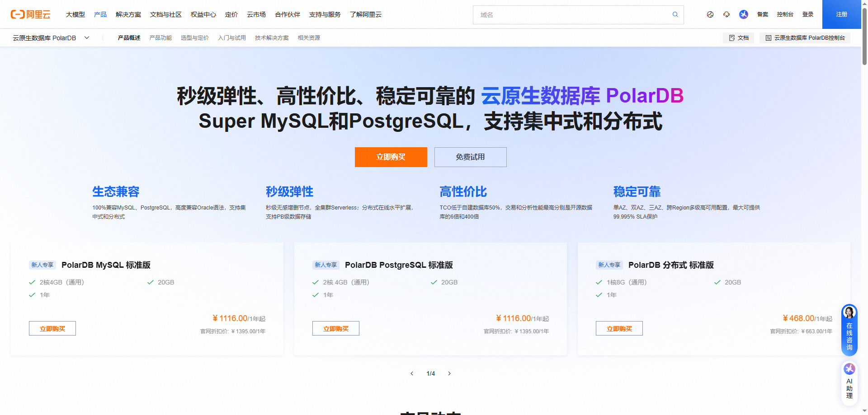Click the 2核4GB（通用）spec on MySQL card
This screenshot has width=868, height=415.
coord(62,282)
